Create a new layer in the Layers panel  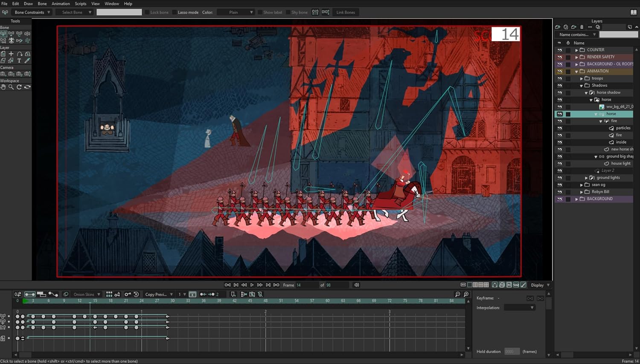(x=558, y=27)
